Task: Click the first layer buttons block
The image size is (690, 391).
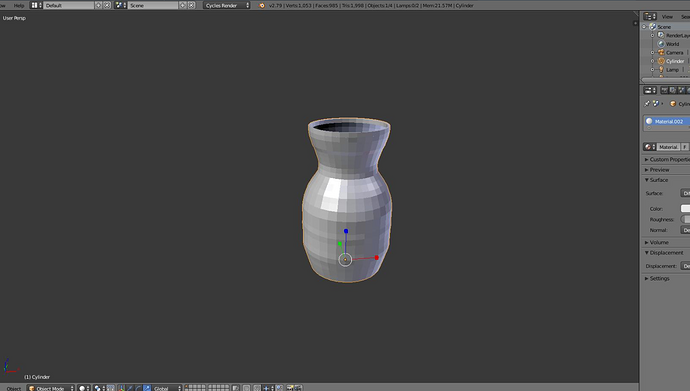Action: click(195, 387)
